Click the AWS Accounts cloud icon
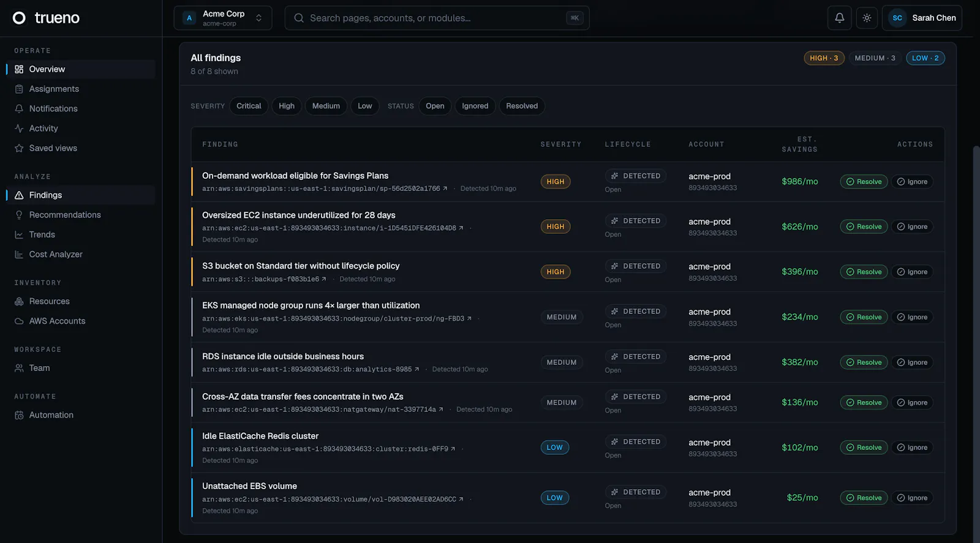The height and width of the screenshot is (543, 980). tap(19, 321)
